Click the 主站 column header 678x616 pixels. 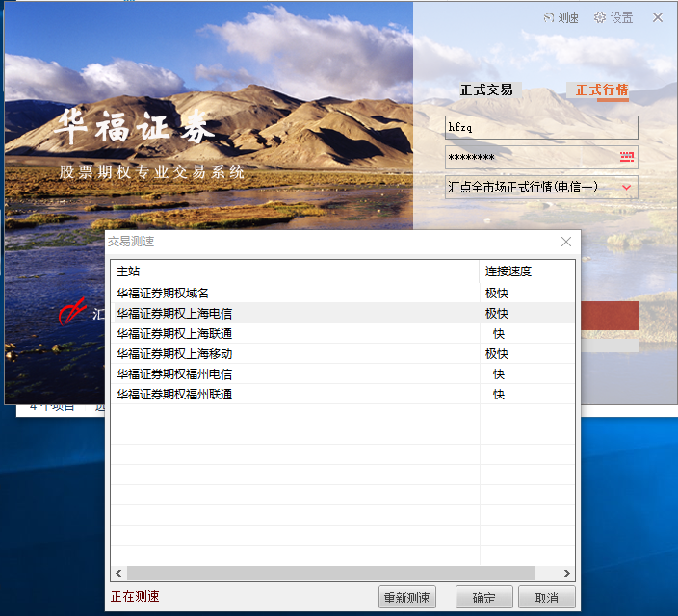pyautogui.click(x=295, y=271)
